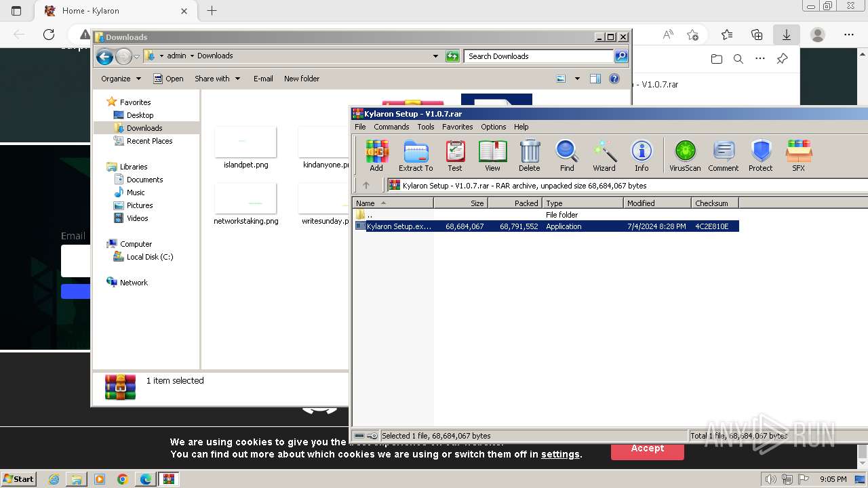Screen dimensions: 868x488
Task: Open the Options menu in WinRAR
Action: coord(494,127)
